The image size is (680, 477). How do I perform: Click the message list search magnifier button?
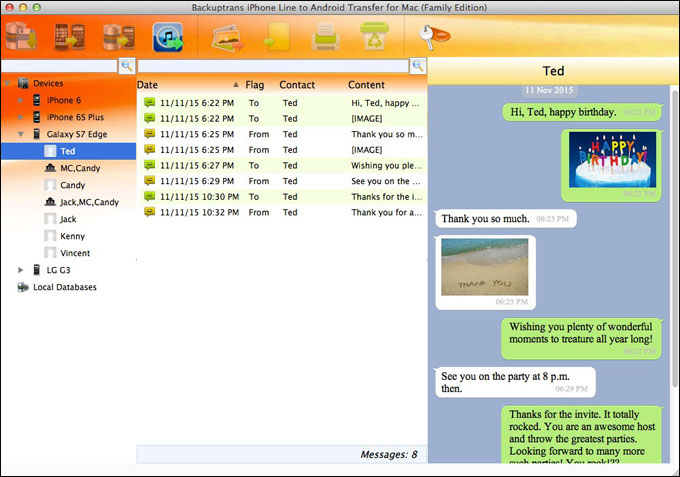click(418, 65)
